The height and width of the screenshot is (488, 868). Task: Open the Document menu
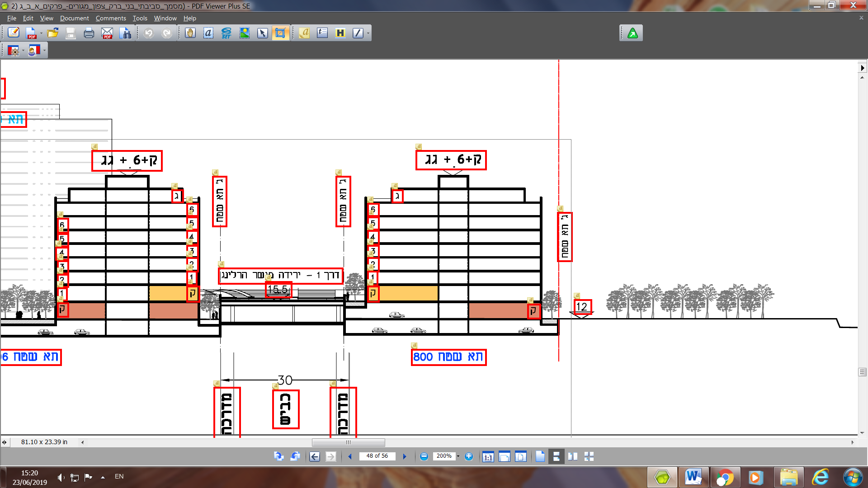tap(74, 18)
